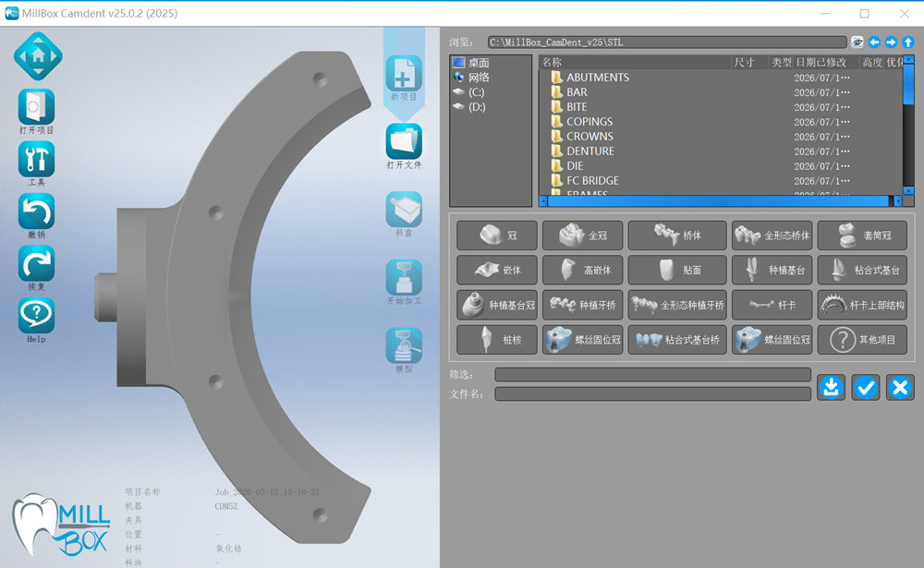Toggle the eye preview icon beside the path
Image resolution: width=924 pixels, height=568 pixels.
coord(857,42)
